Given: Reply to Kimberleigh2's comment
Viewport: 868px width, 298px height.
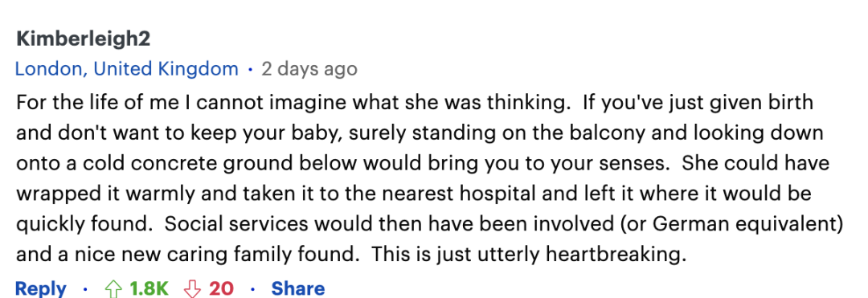Looking at the screenshot, I should (x=41, y=288).
